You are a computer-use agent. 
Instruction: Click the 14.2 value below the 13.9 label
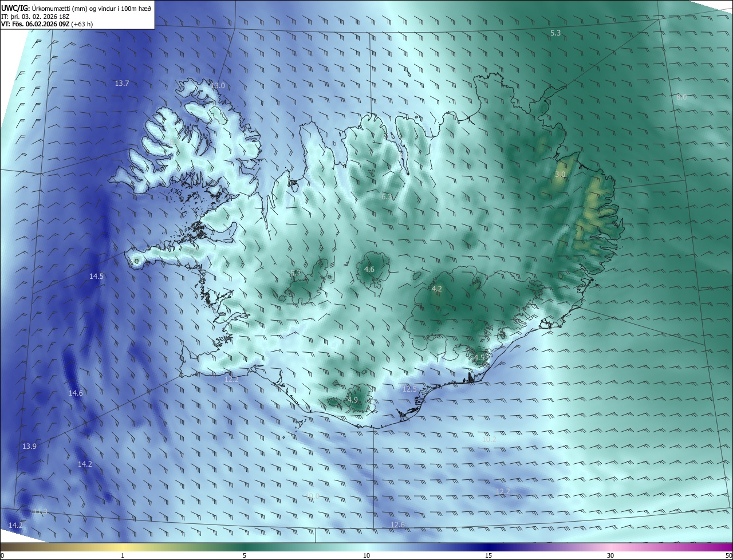pos(85,464)
